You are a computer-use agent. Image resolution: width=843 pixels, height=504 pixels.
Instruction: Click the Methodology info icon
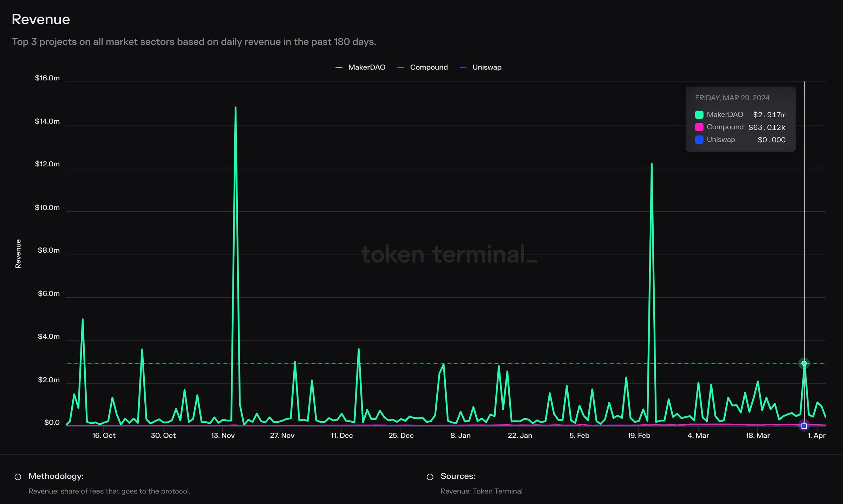pos(18,477)
